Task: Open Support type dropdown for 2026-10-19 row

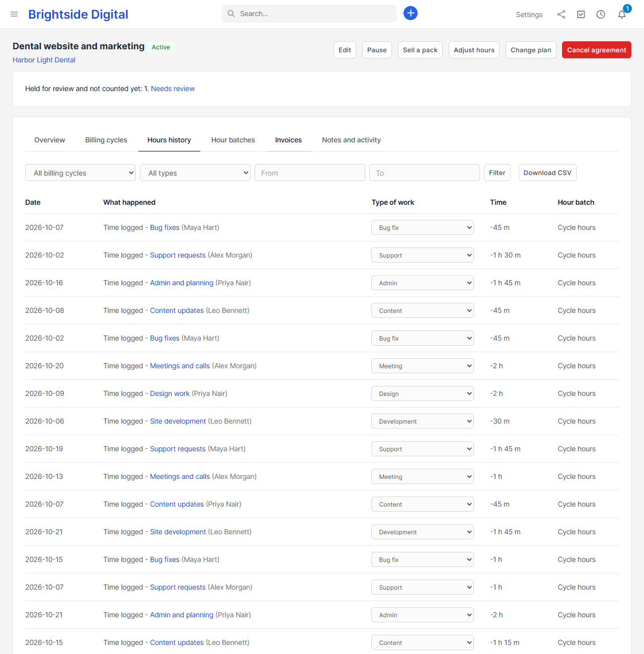Action: pos(423,449)
